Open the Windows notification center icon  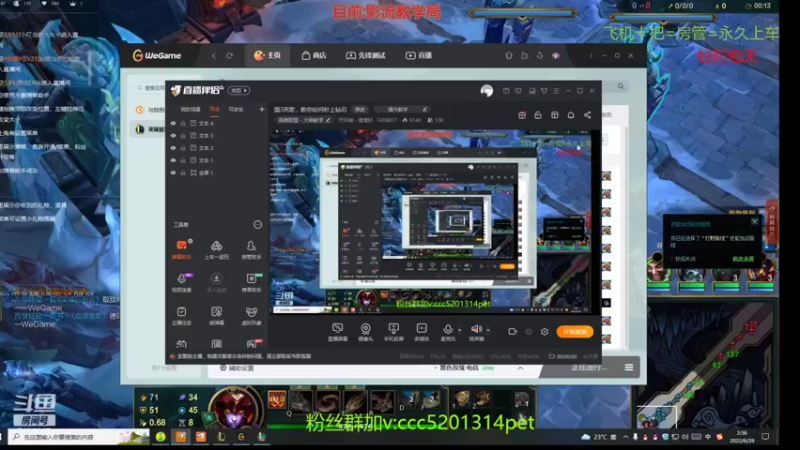(x=765, y=437)
